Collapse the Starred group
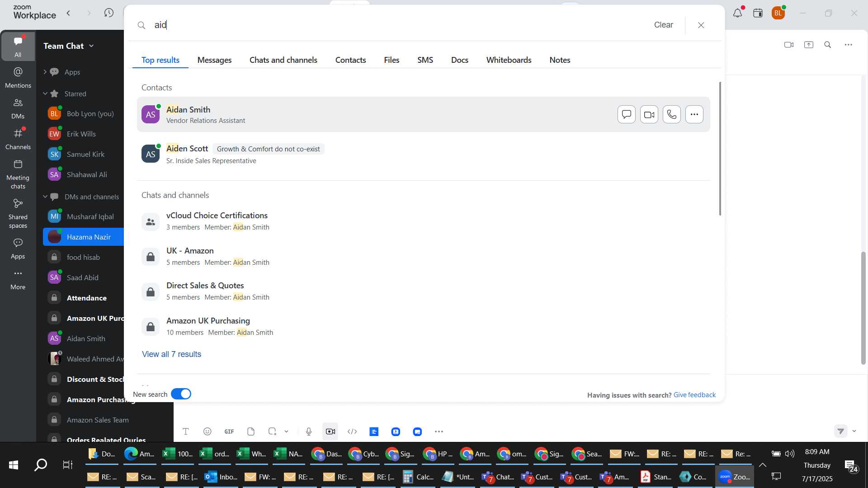The image size is (868, 488). click(45, 94)
